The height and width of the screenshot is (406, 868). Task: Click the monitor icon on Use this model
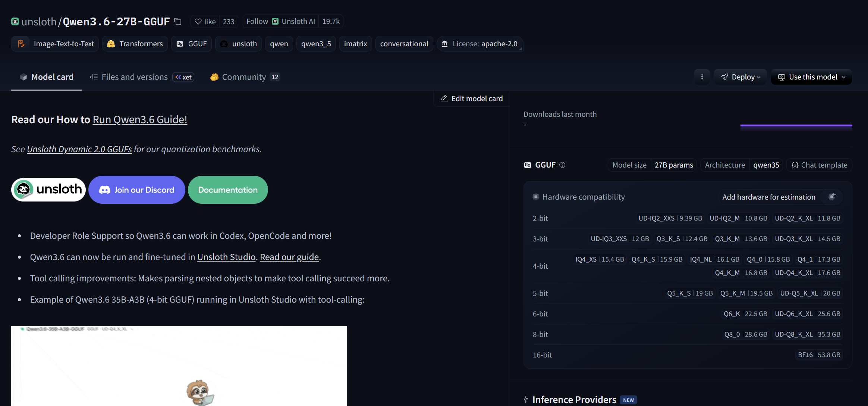781,77
